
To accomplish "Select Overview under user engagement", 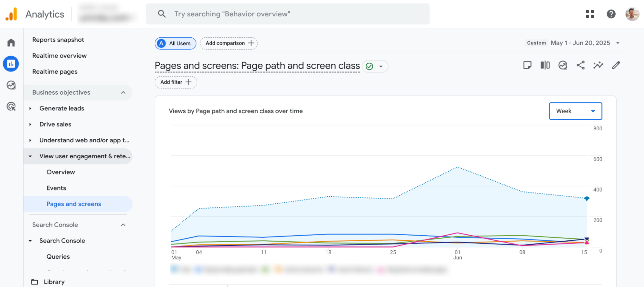I will [x=61, y=172].
